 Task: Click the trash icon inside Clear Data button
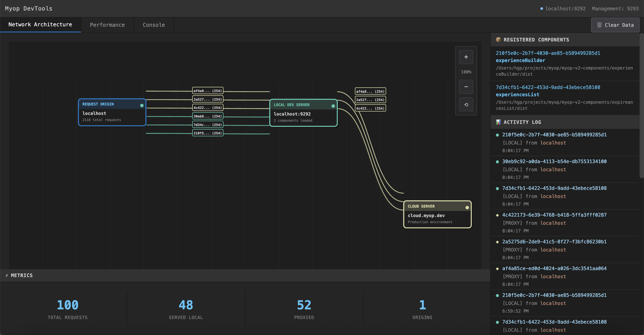599,25
